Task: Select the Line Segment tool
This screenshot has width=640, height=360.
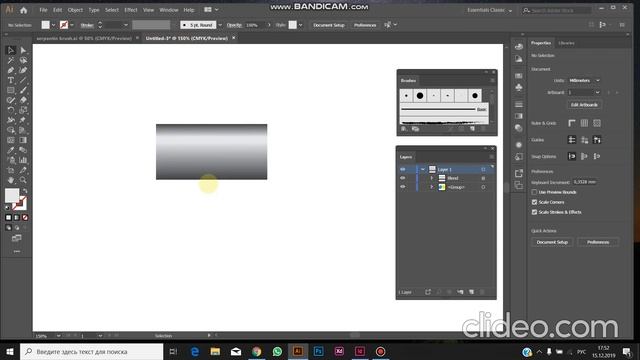Action: (23, 80)
